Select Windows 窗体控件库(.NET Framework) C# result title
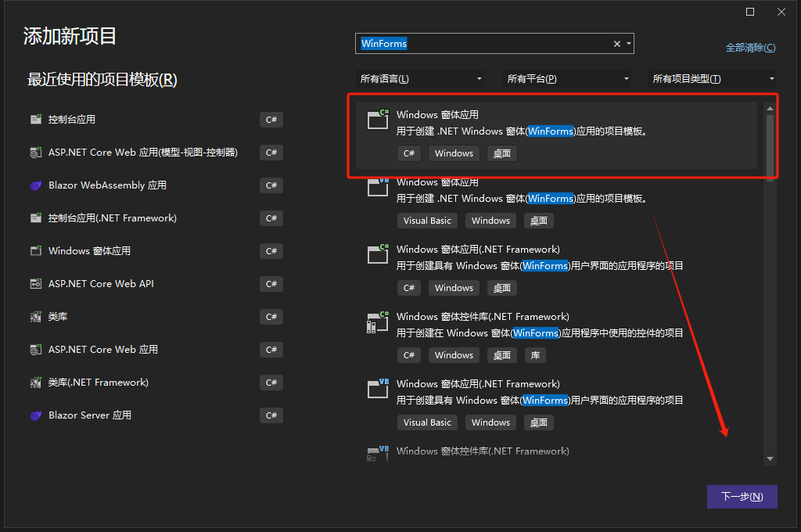Viewport: 801px width, 532px height. (x=483, y=317)
